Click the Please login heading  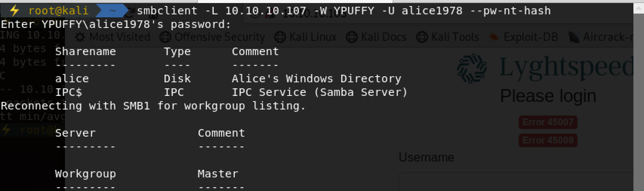point(548,96)
